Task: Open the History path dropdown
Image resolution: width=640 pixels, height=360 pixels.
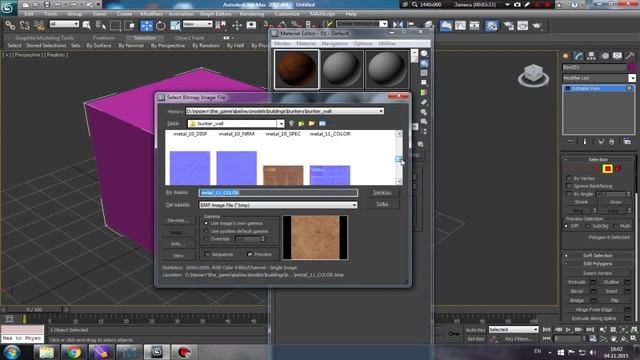Action: (381, 111)
